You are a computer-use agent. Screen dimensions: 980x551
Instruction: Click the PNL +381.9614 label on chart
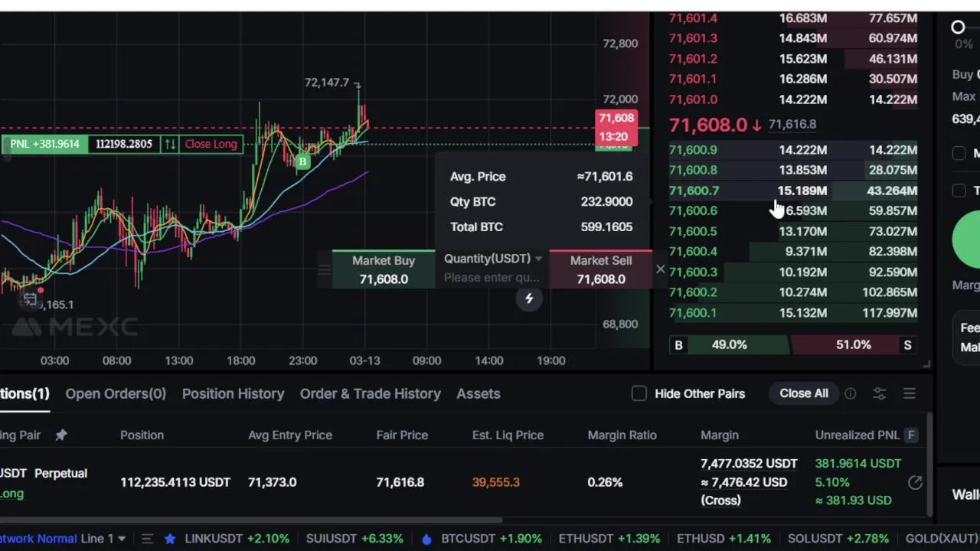tap(44, 144)
